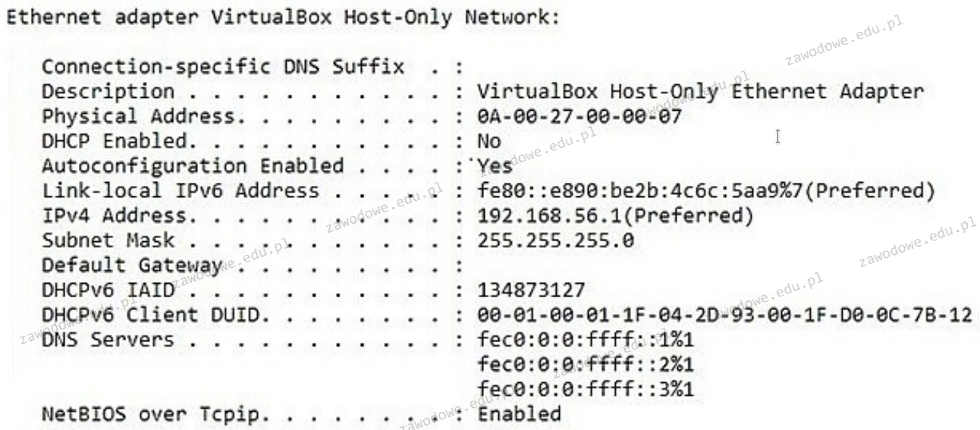This screenshot has width=980, height=430.
Task: Click the Physical Address value 0A-00-27-00-00-07
Action: coord(580,116)
